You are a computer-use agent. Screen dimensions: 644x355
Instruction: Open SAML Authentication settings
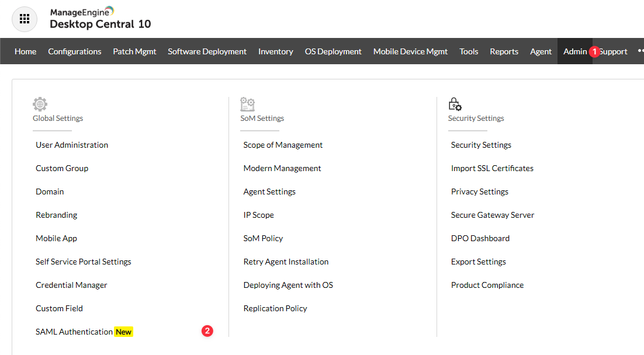click(74, 332)
